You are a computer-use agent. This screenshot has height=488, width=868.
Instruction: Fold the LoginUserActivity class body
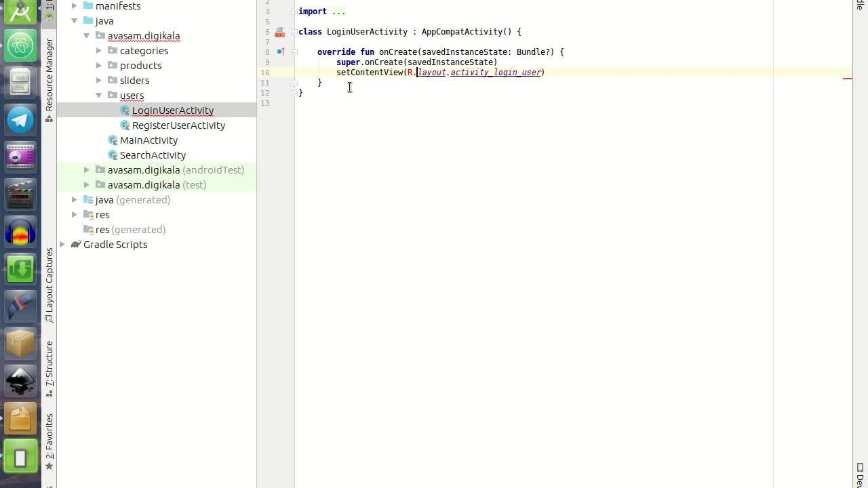[294, 32]
